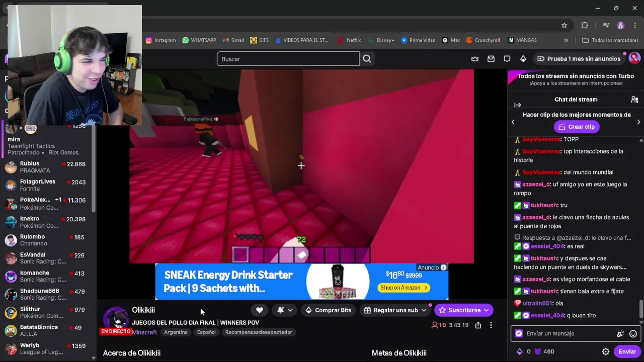
Task: Open Netflix bookmark
Action: click(x=349, y=40)
